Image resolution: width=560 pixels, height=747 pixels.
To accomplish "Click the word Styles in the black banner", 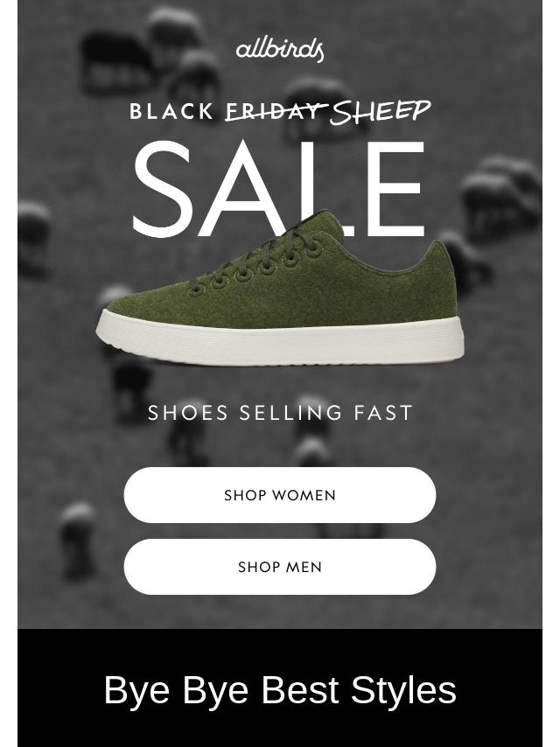I will point(403,691).
